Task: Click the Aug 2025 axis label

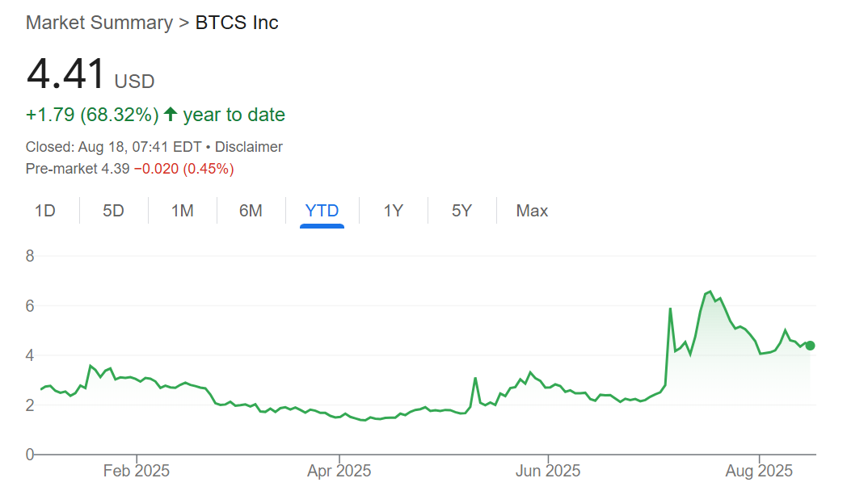Action: click(x=760, y=471)
